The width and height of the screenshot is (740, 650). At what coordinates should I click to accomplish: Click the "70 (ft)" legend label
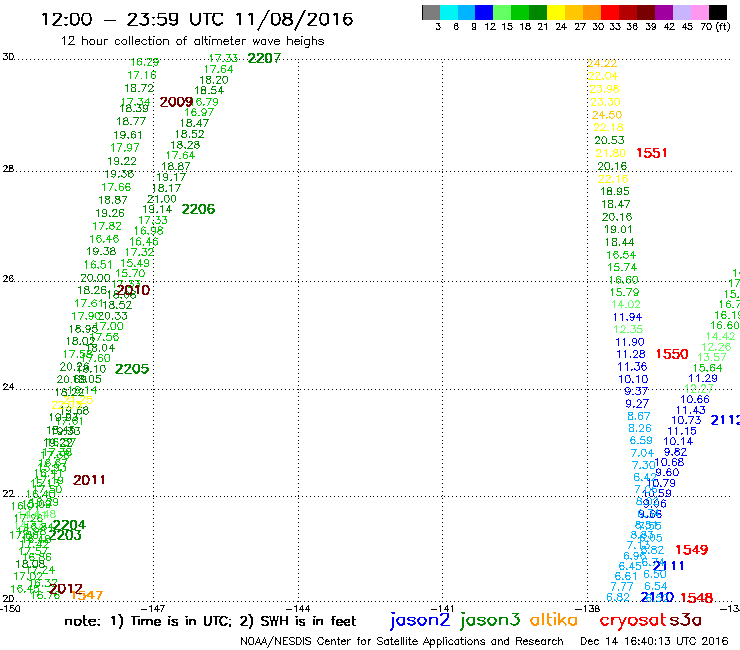715,27
